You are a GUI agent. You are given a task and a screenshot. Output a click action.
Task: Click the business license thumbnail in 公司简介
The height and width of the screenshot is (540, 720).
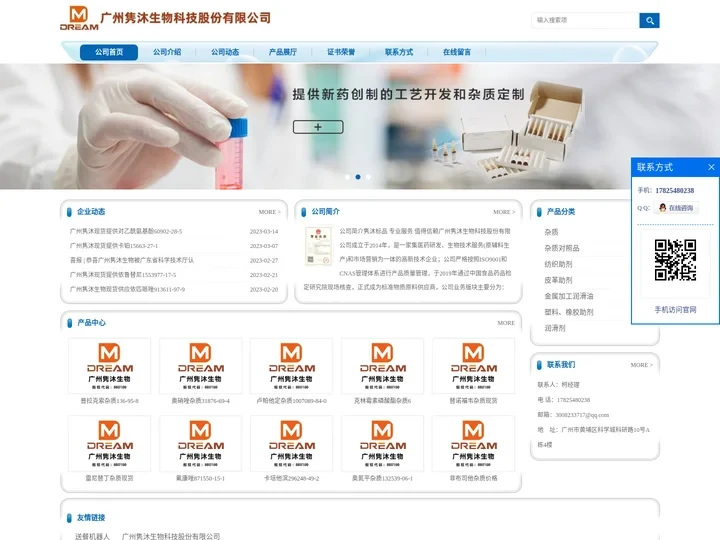click(x=318, y=246)
